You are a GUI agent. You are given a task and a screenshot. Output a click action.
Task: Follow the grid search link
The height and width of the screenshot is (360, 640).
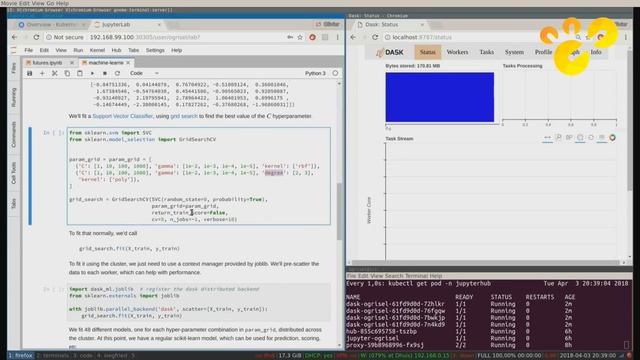[184, 116]
